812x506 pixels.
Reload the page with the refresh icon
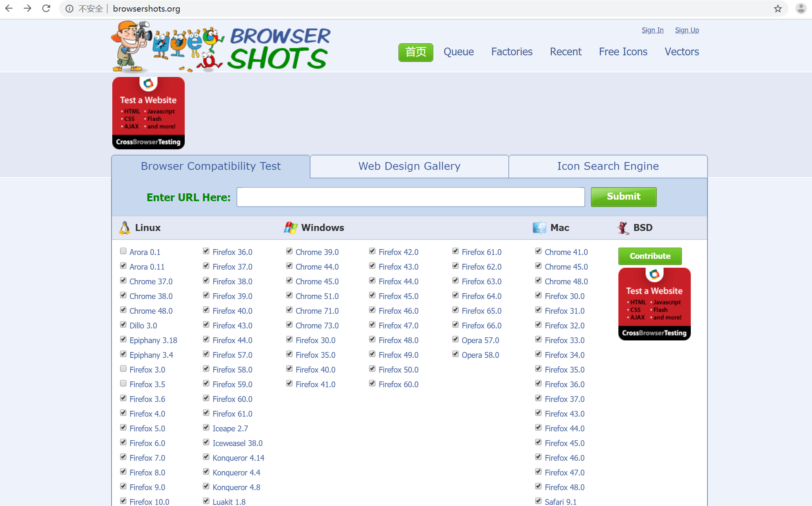coord(46,9)
